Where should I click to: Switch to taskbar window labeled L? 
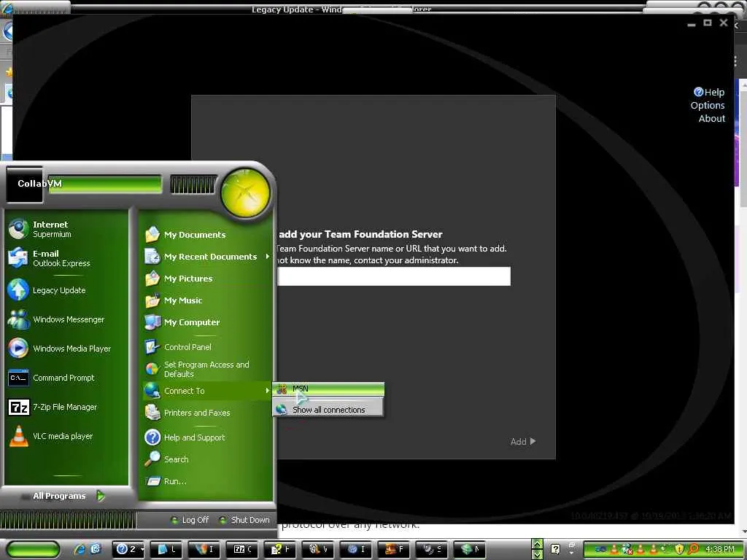(166, 549)
